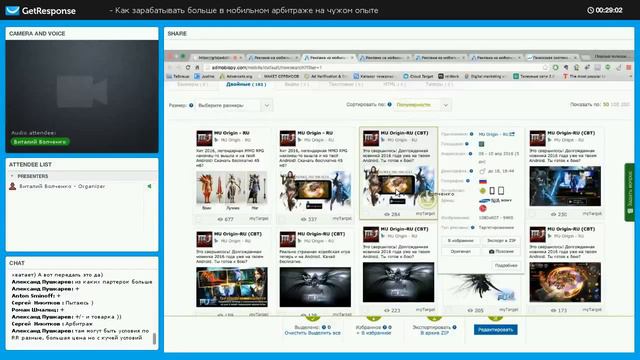The image size is (640, 360).
Task: Click the eye icon beside the 230 views count
Action: 553,214
